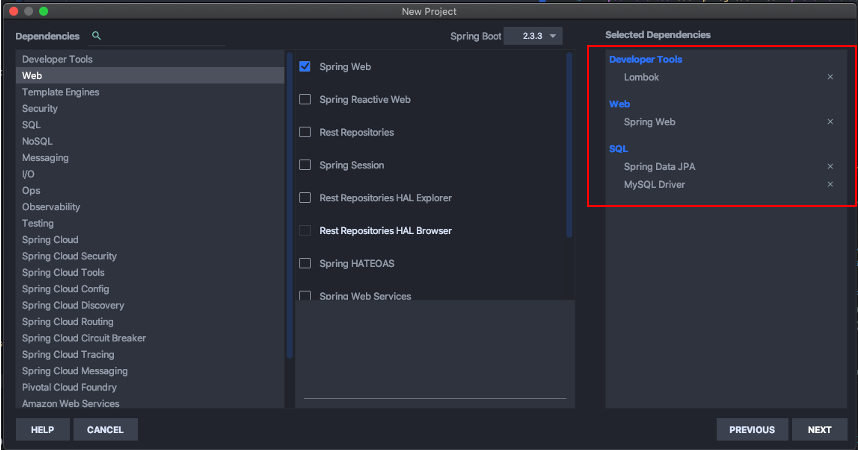Select the SQL category in list
Screen dimensions: 858x450
150,125
